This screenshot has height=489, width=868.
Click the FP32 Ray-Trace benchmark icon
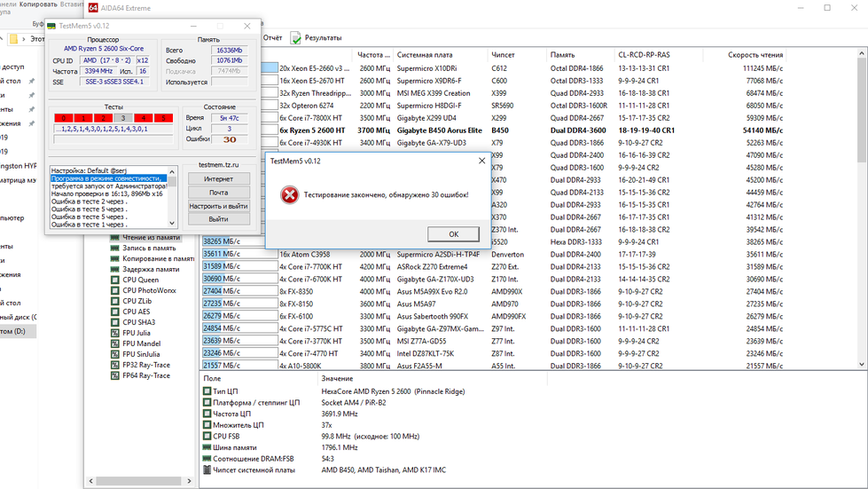pos(114,365)
